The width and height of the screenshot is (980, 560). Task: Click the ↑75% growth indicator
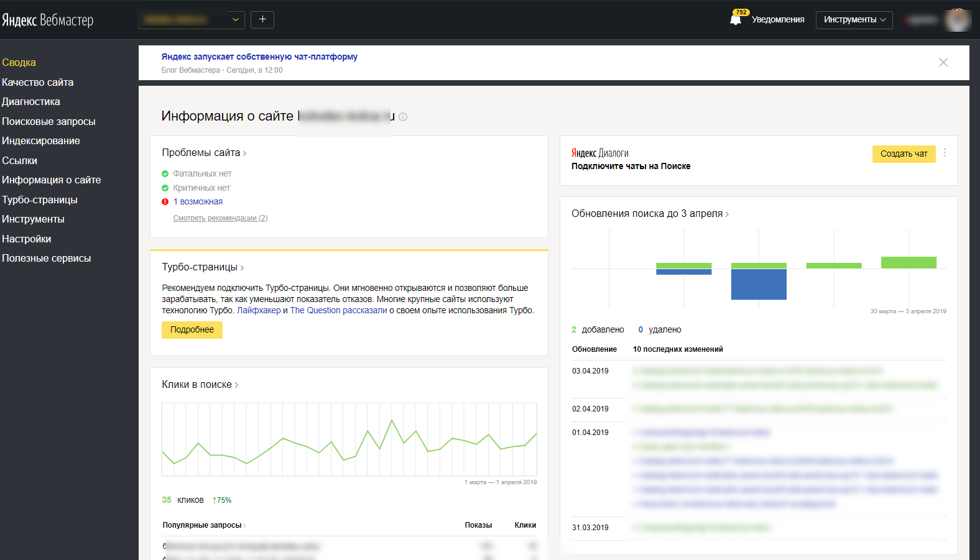click(x=222, y=500)
